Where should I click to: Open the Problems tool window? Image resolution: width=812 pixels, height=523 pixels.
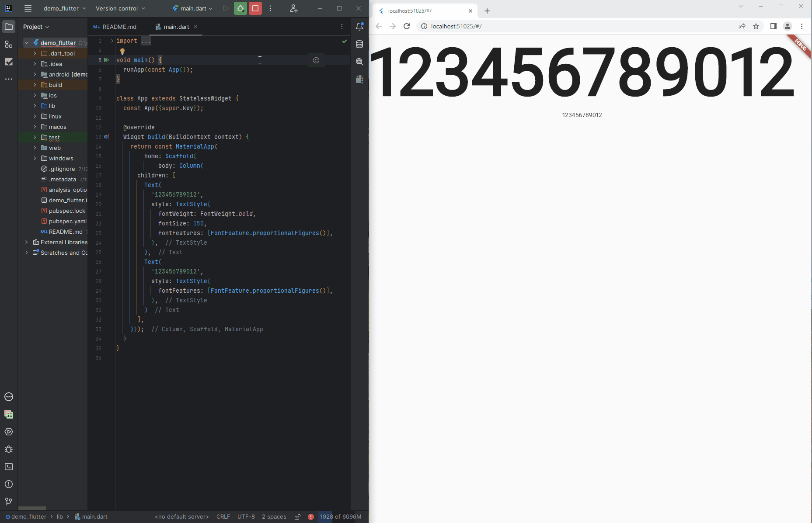point(9,484)
